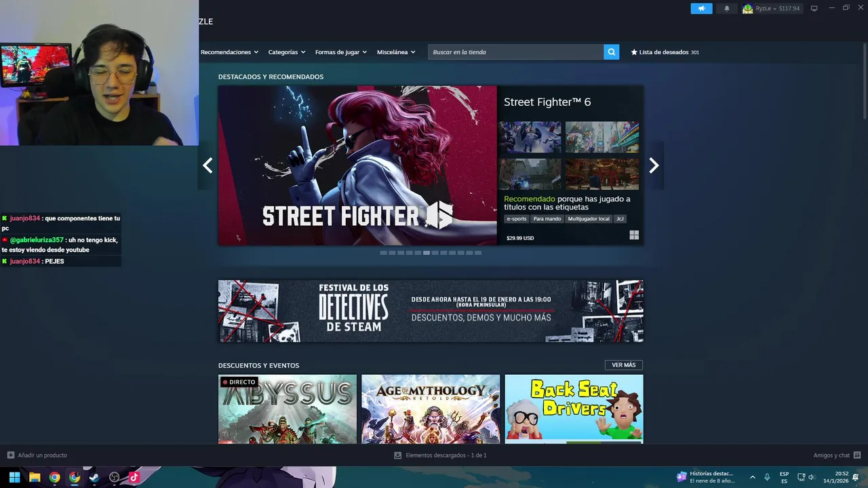Open the taskbar clock and date
Image resolution: width=868 pixels, height=488 pixels.
coord(836,477)
